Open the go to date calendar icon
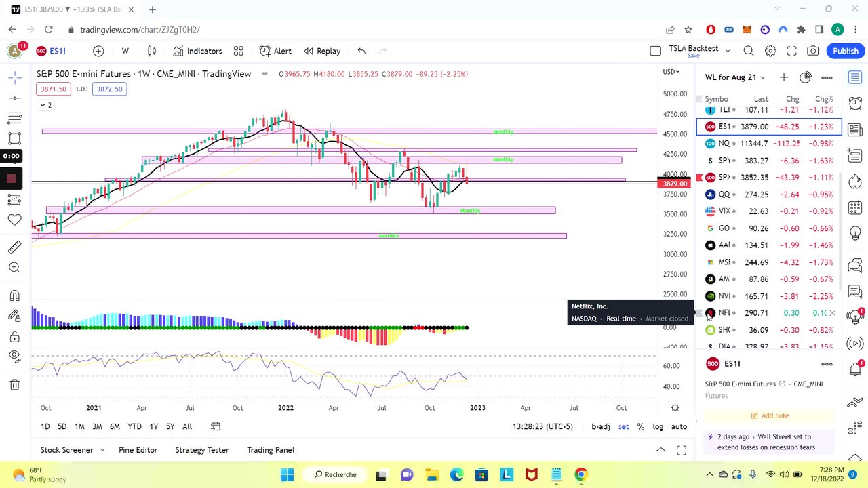The width and height of the screenshot is (868, 488). (216, 426)
